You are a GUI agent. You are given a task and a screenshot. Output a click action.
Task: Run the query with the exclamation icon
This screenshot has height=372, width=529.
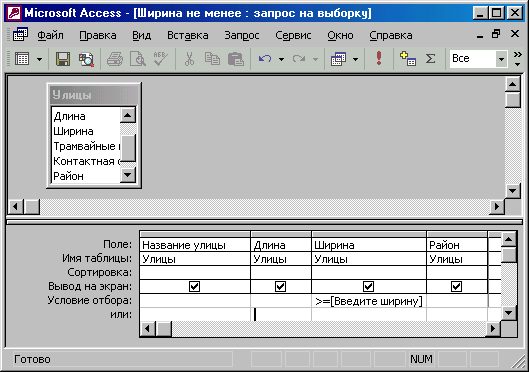[x=379, y=58]
